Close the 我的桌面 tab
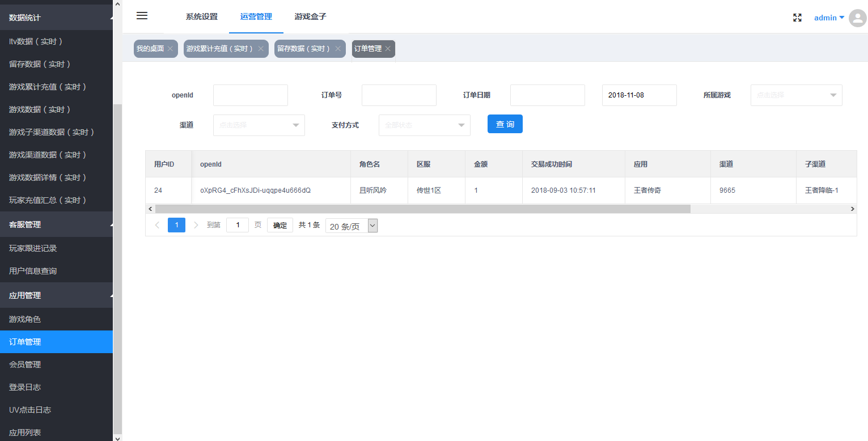 [x=170, y=49]
